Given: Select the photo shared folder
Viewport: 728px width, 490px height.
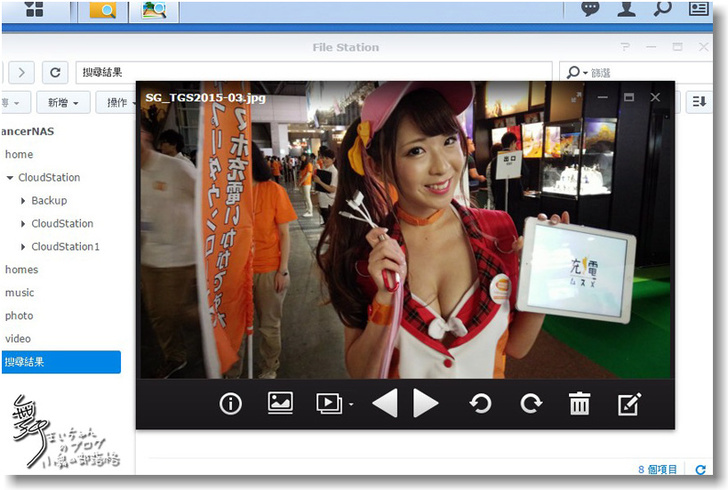Looking at the screenshot, I should tap(19, 316).
